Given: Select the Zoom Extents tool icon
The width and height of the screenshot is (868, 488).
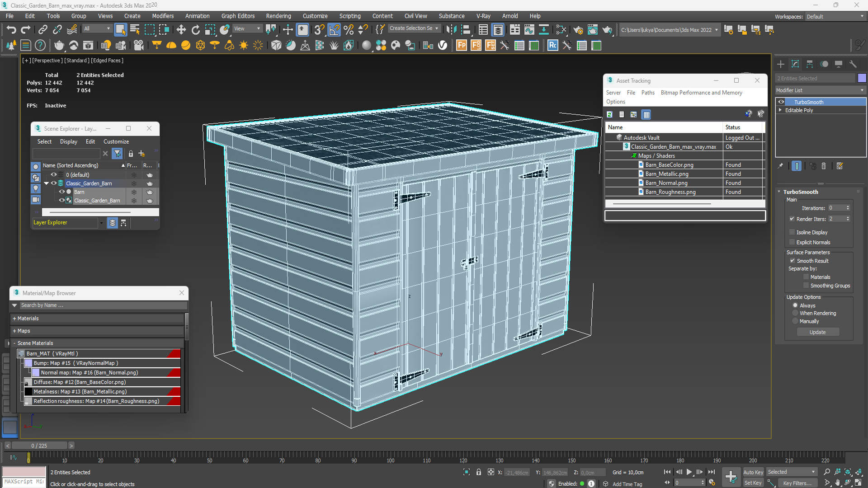Looking at the screenshot, I should click(x=847, y=471).
